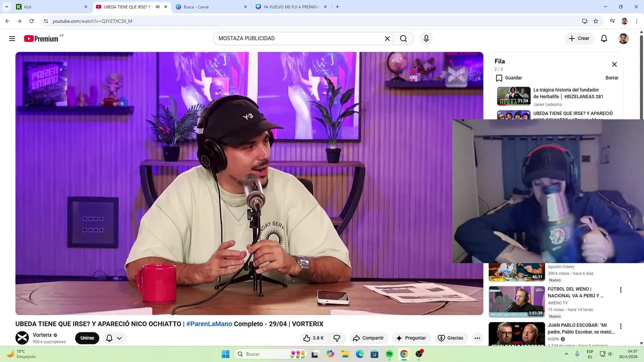This screenshot has width=644, height=362.
Task: Open the #ParenLaMano hashtag link
Action: click(x=209, y=324)
